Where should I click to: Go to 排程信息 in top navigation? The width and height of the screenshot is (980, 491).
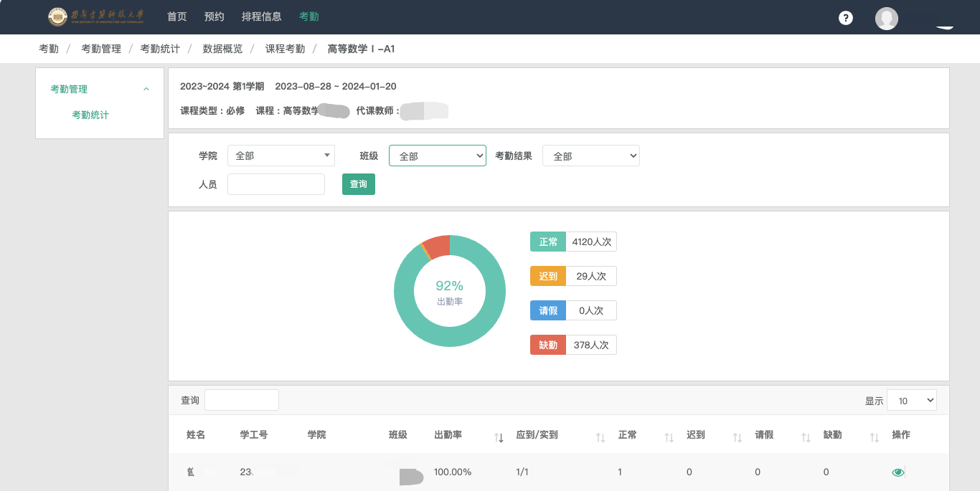262,16
